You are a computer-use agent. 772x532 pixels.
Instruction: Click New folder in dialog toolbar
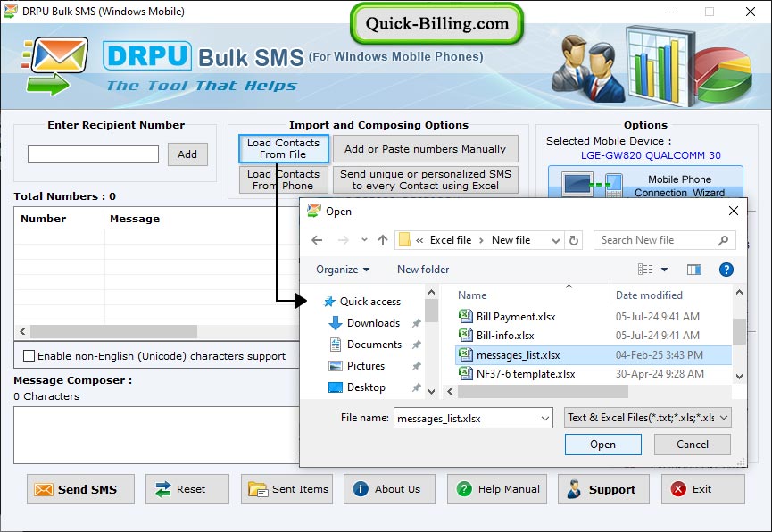coord(423,270)
